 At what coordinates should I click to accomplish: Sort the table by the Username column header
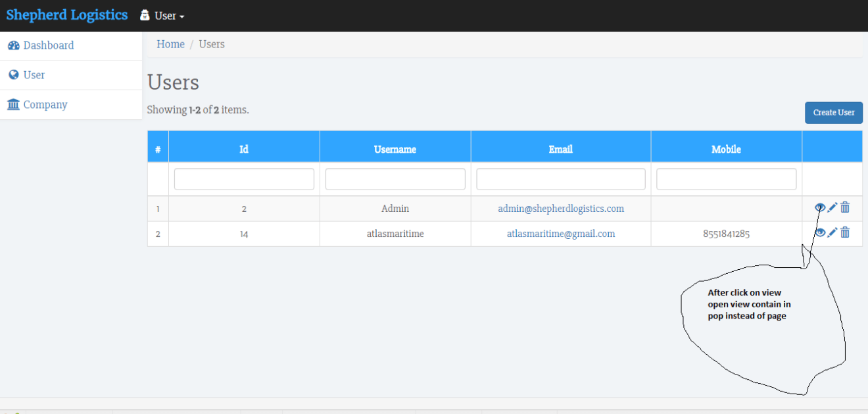(395, 149)
